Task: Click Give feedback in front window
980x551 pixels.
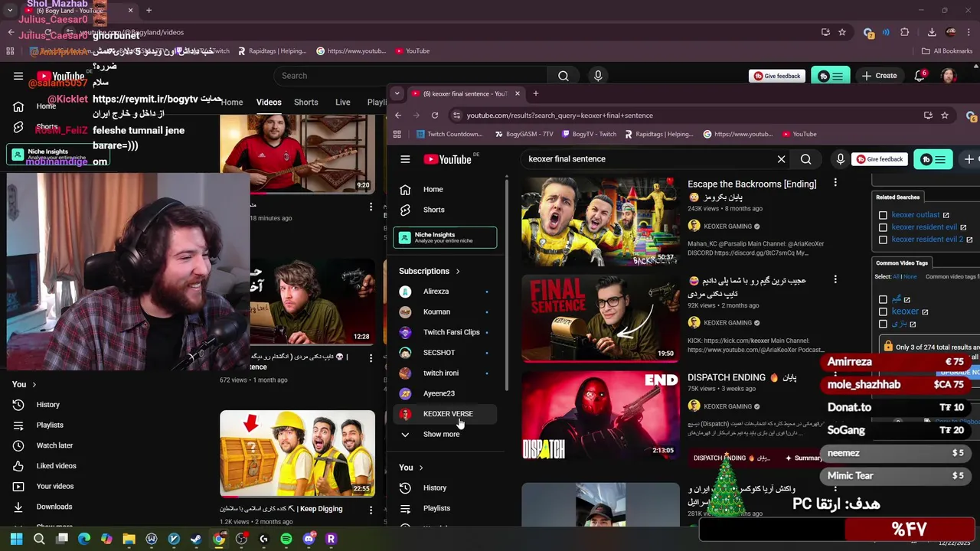Action: [x=879, y=159]
